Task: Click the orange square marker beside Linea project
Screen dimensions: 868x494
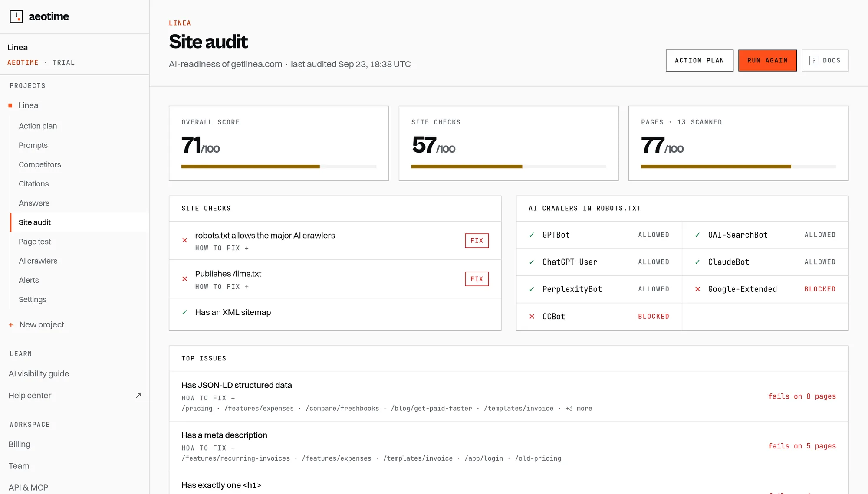Action: click(10, 105)
